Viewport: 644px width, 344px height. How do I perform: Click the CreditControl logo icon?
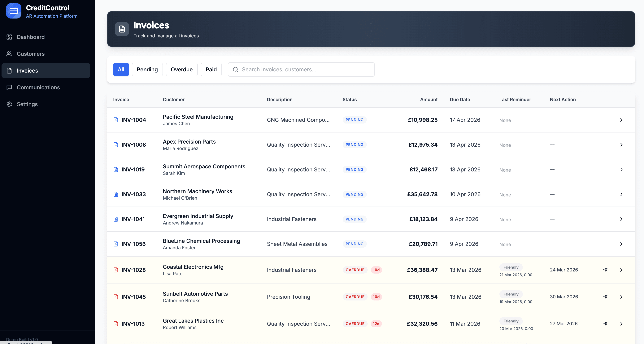tap(14, 11)
